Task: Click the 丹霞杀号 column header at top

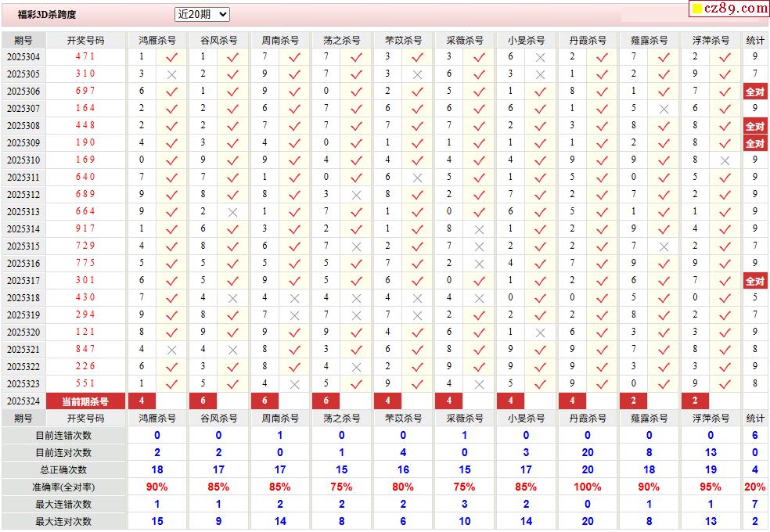Action: pyautogui.click(x=588, y=40)
